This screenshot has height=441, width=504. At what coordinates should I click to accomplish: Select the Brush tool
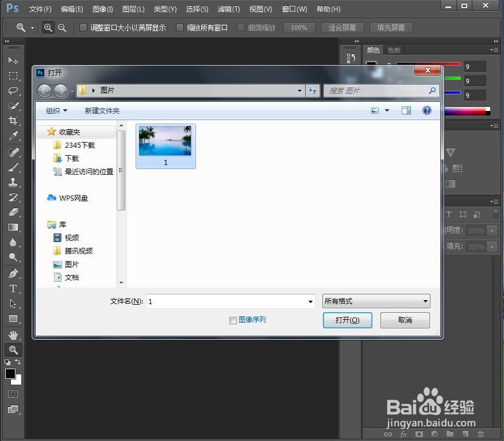coord(13,167)
